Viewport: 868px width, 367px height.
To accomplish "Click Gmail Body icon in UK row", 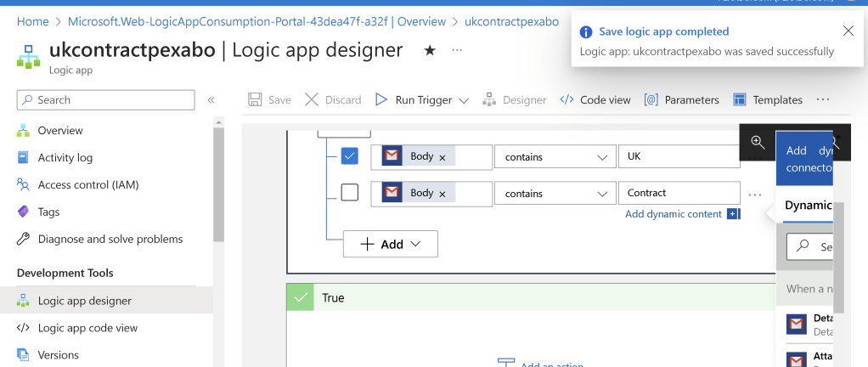I will tap(392, 156).
